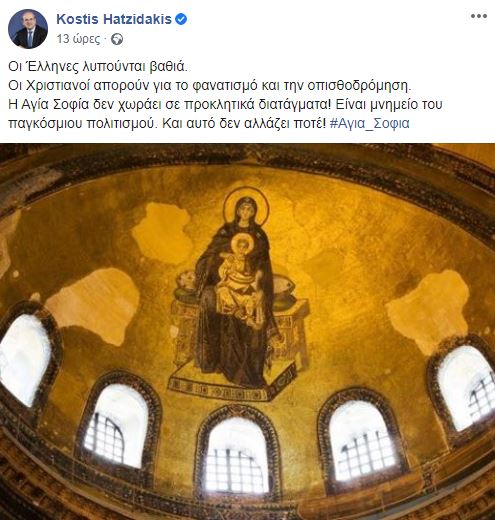Screen dimensions: 495x520
Task: Click the phrase 'Και αυτό δεν αλλάζει ποτέ!'
Action: point(244,123)
